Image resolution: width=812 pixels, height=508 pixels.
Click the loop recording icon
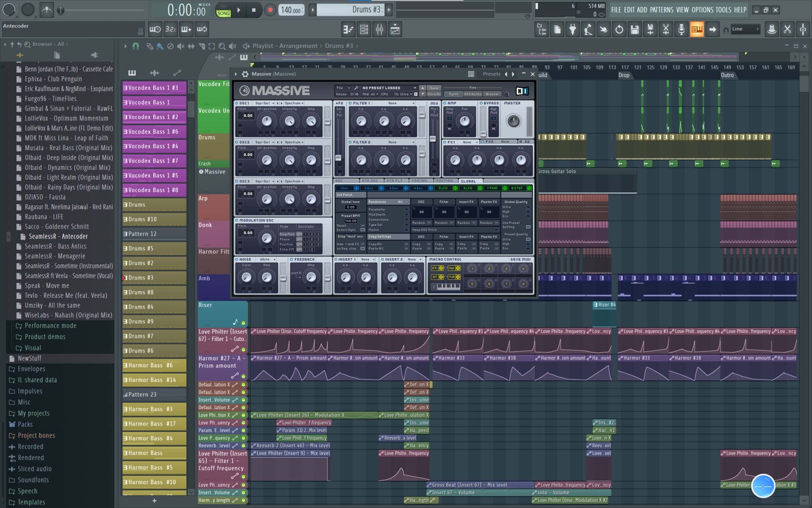click(202, 29)
